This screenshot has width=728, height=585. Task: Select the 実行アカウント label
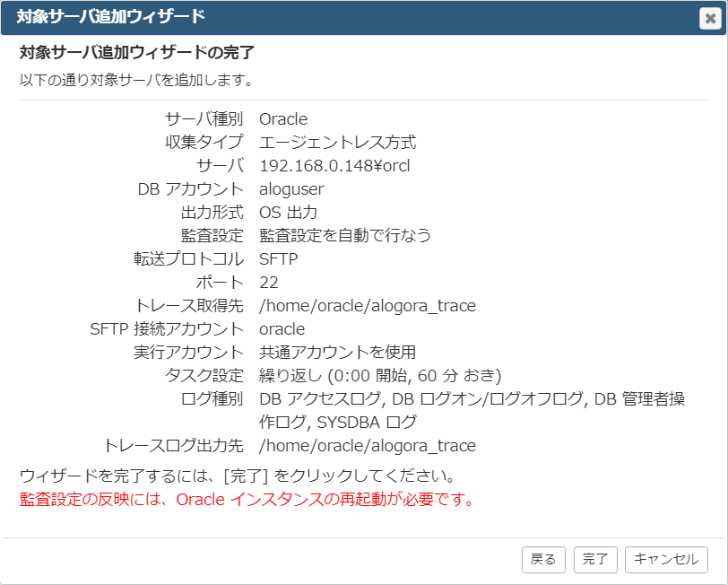click(188, 353)
